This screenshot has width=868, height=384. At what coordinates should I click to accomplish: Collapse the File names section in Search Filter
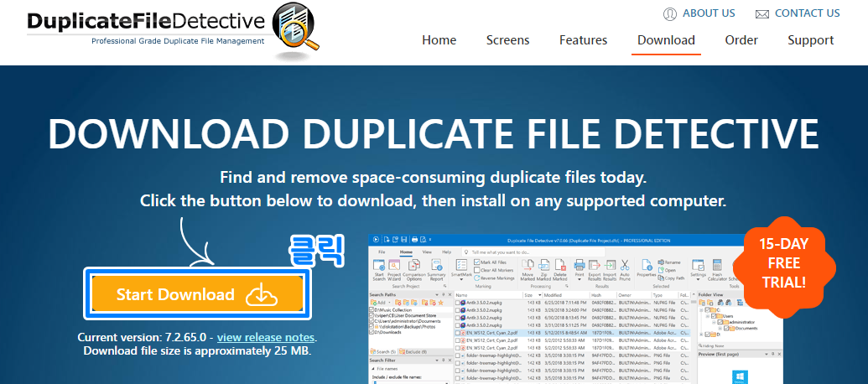coord(372,369)
